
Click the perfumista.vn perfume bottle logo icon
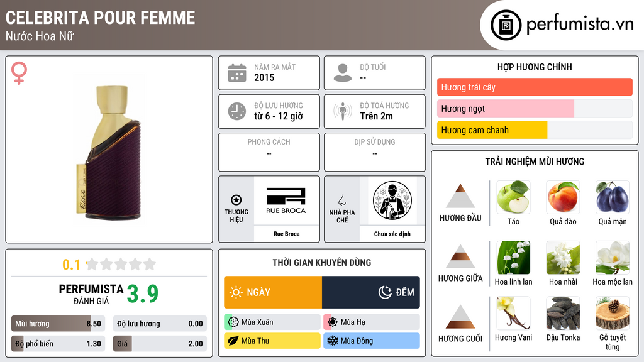(x=506, y=25)
